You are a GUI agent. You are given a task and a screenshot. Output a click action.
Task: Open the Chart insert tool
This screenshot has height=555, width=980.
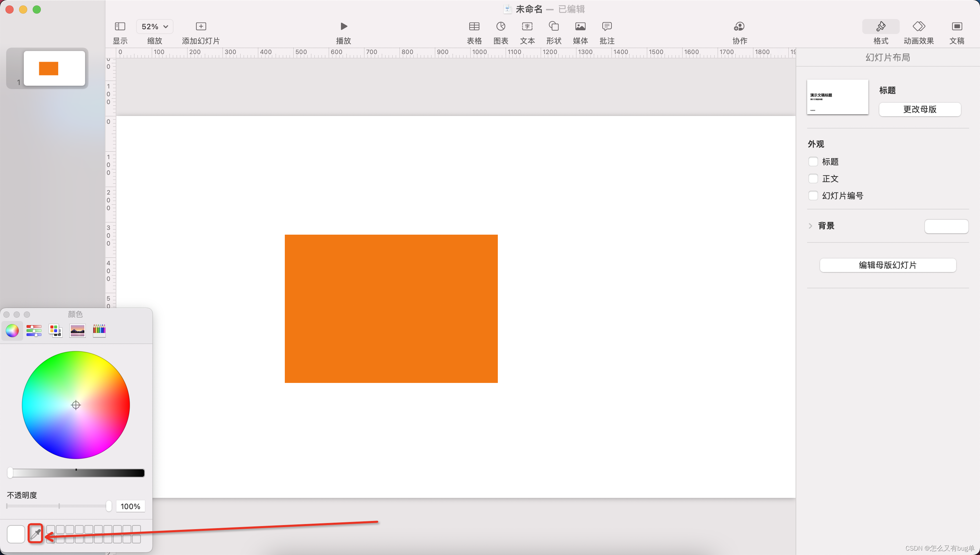[x=500, y=26]
